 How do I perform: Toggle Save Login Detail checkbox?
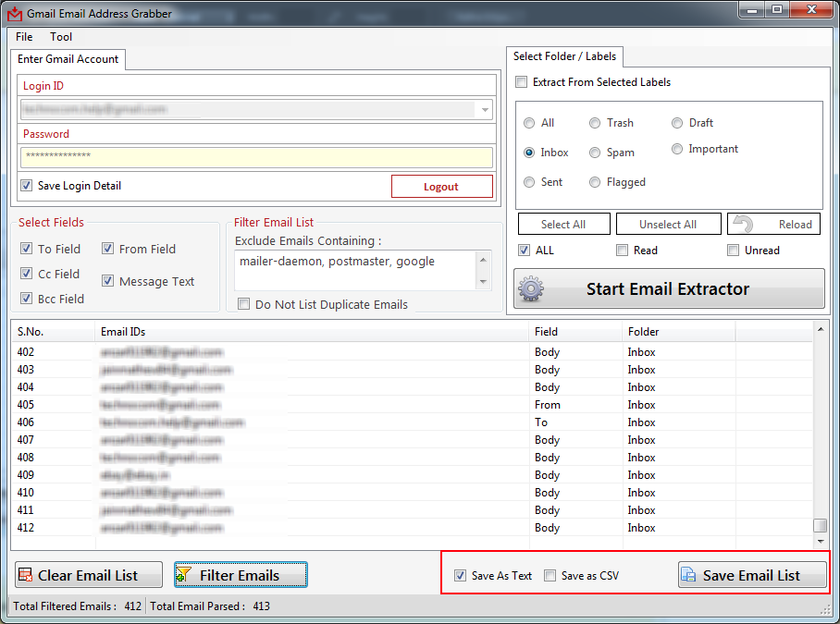point(26,186)
